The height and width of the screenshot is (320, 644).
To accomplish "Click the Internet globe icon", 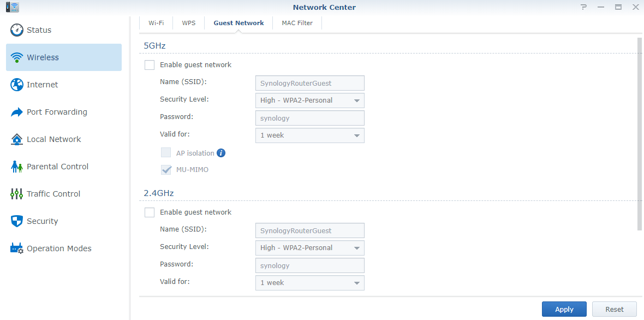I will [17, 85].
